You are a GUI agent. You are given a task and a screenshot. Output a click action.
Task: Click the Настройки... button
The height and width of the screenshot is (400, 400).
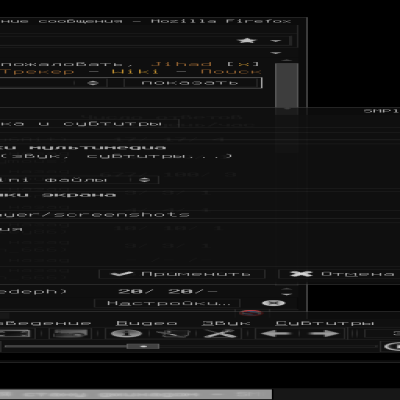coord(168,303)
